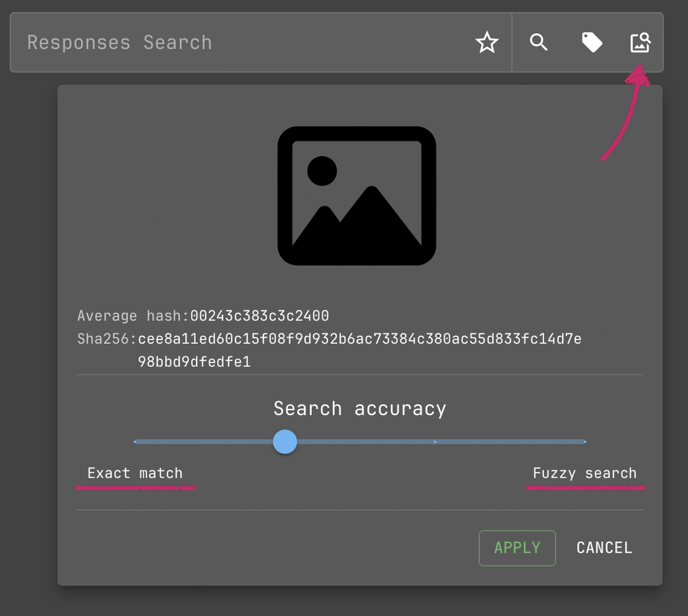This screenshot has height=616, width=688.
Task: Click the image-with-magnifier toolbar icon again
Action: coord(640,42)
